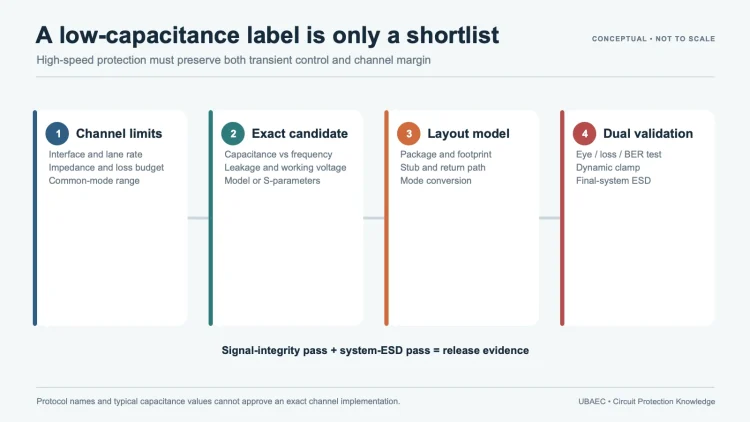Click the Capacitance vs frequency line

[278, 155]
